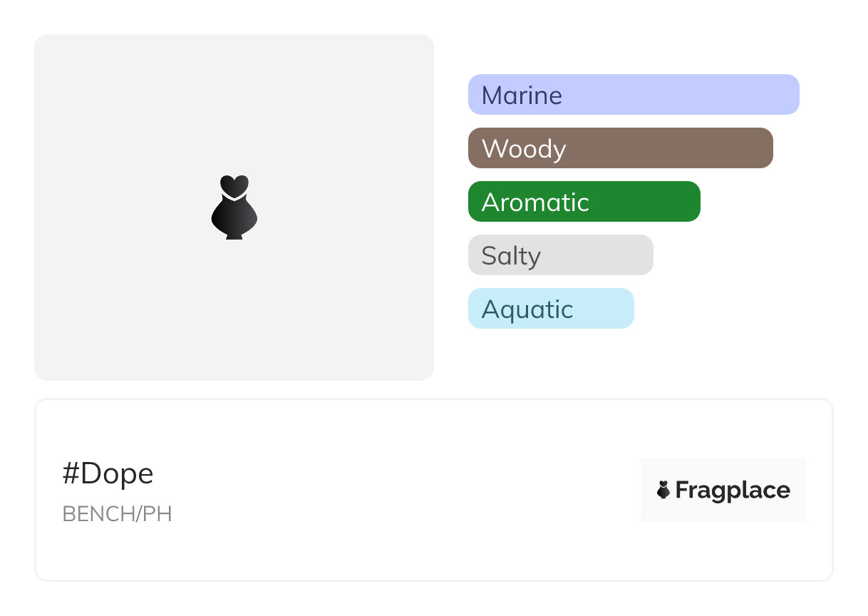
Task: Click the "Salty" text label
Action: pyautogui.click(x=511, y=256)
